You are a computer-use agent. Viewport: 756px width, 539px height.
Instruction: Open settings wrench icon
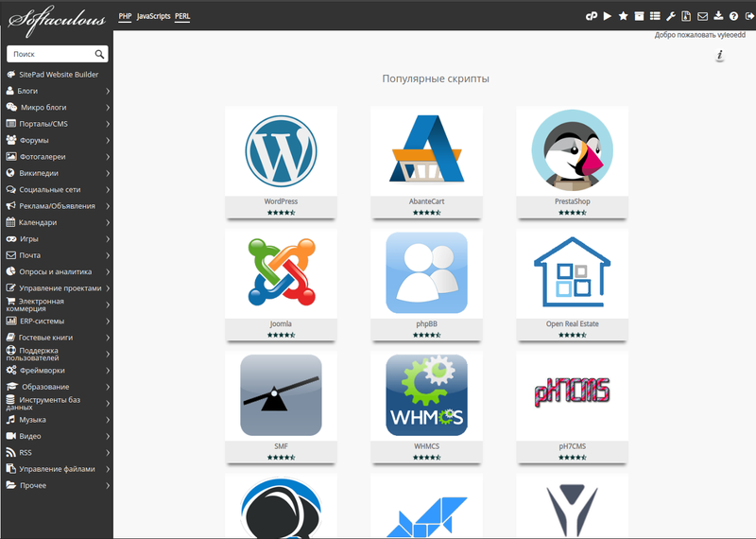[671, 16]
